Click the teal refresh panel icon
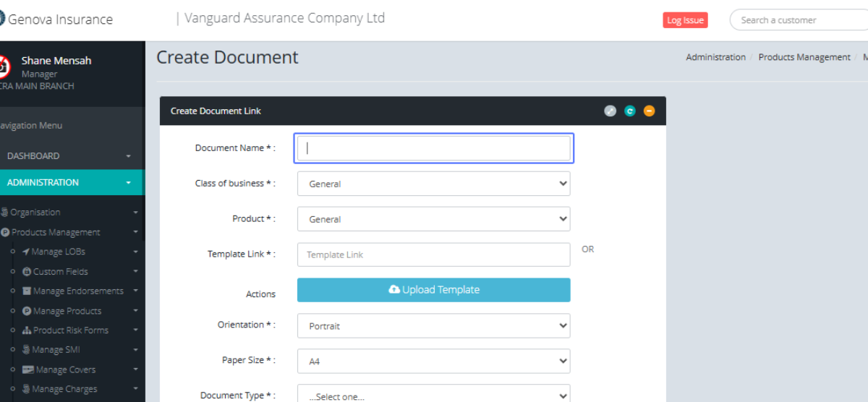Screen dimensions: 868x402 click(630, 111)
